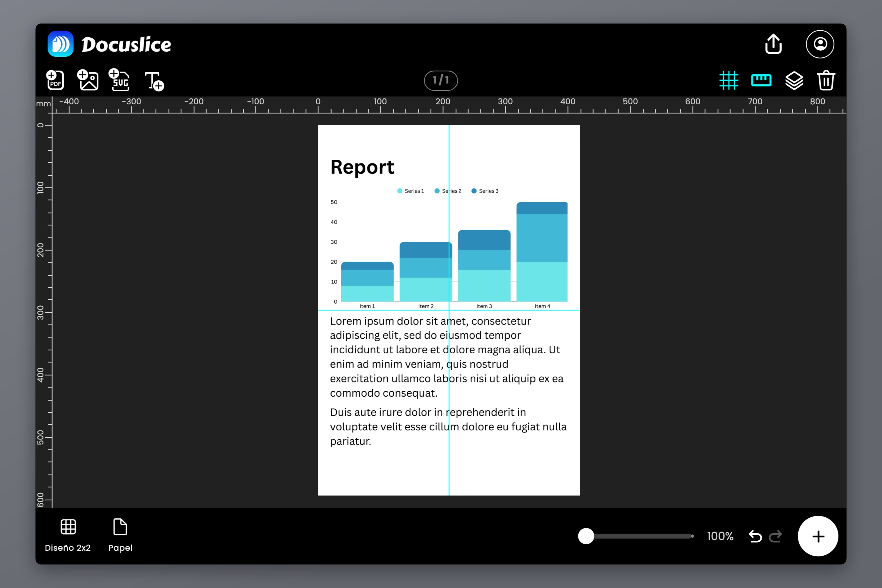Add an SVG file with the SVG icon
882x588 pixels.
pyautogui.click(x=119, y=79)
